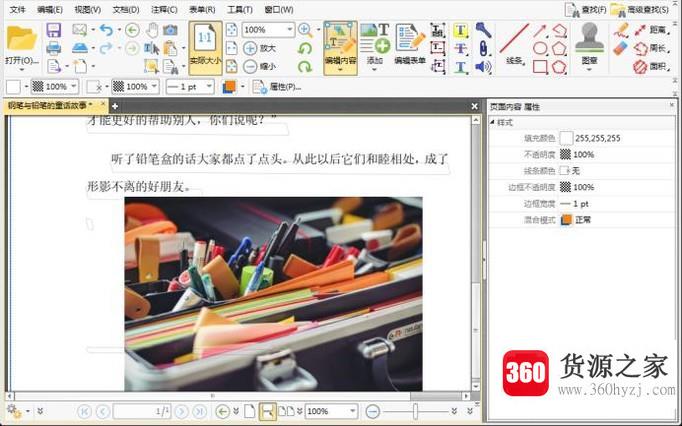Click the 编辑表单 edit form button

pyautogui.click(x=410, y=45)
